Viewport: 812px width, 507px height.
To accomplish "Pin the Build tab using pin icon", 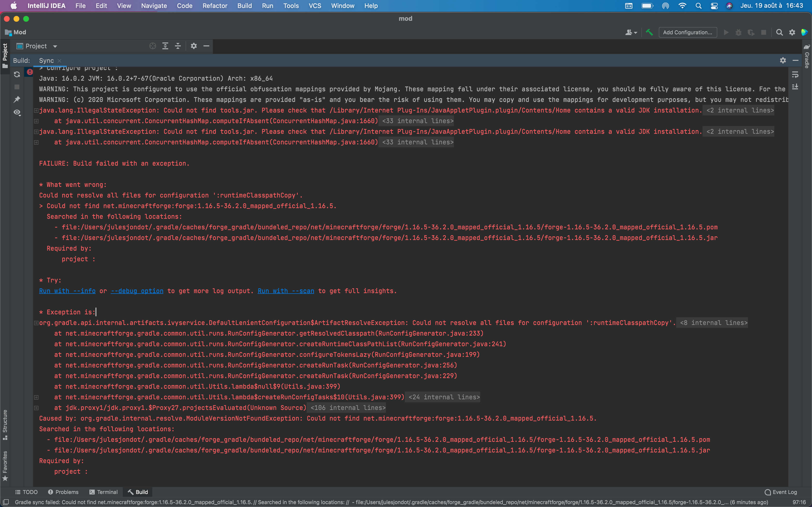I will coord(17,99).
